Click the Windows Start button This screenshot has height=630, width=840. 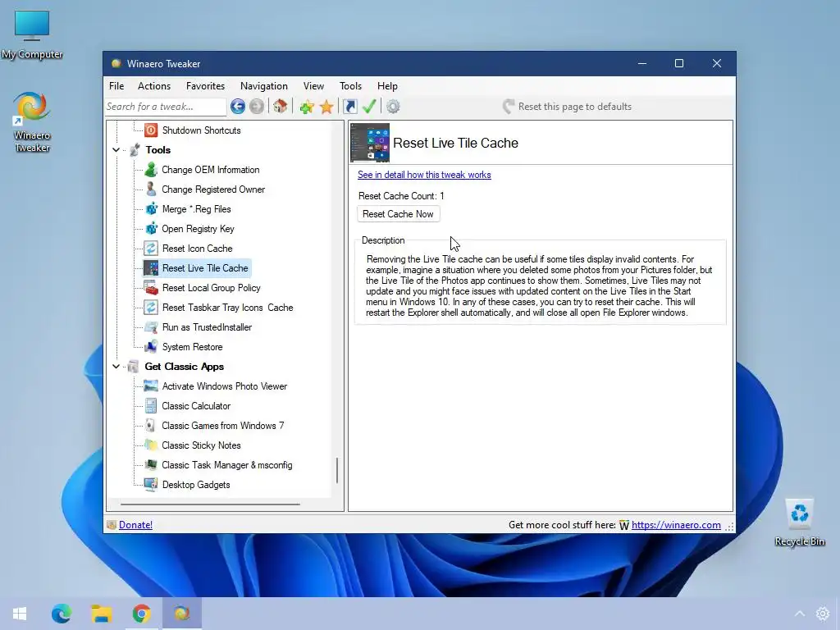pos(20,614)
